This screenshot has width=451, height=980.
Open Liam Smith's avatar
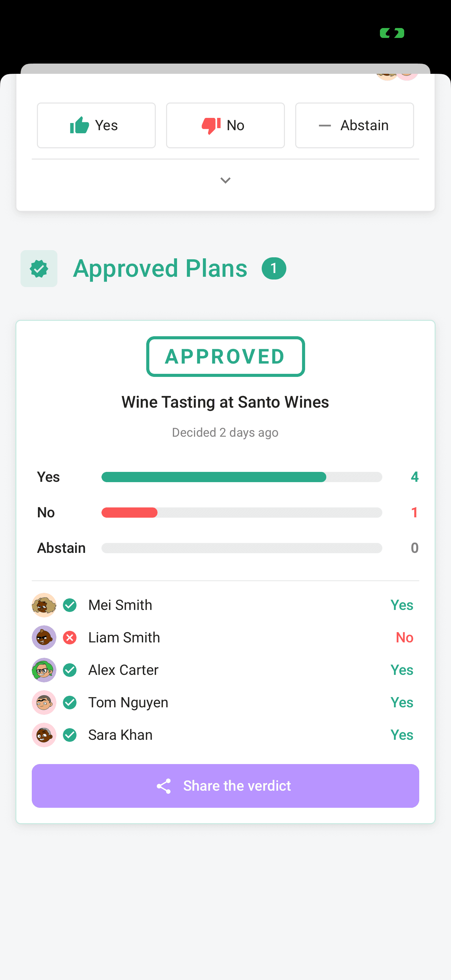[x=44, y=638]
